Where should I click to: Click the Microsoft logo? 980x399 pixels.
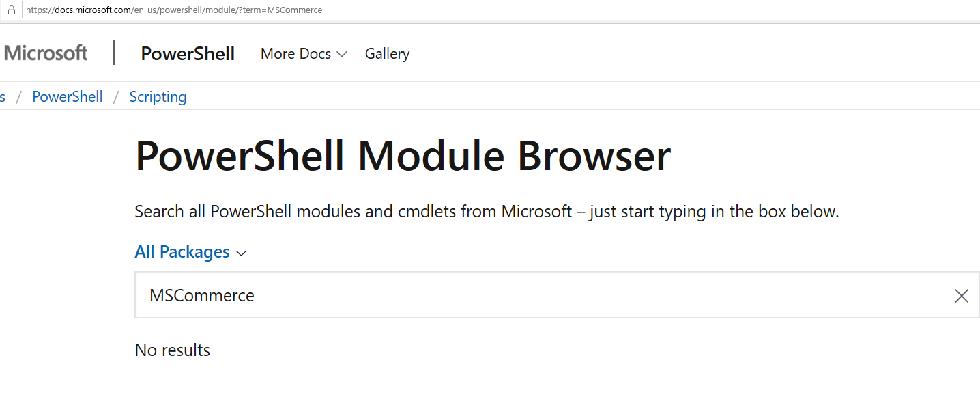[x=45, y=53]
